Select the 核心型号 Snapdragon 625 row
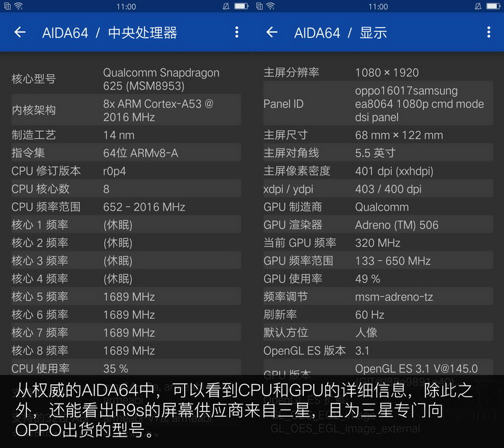 126,79
